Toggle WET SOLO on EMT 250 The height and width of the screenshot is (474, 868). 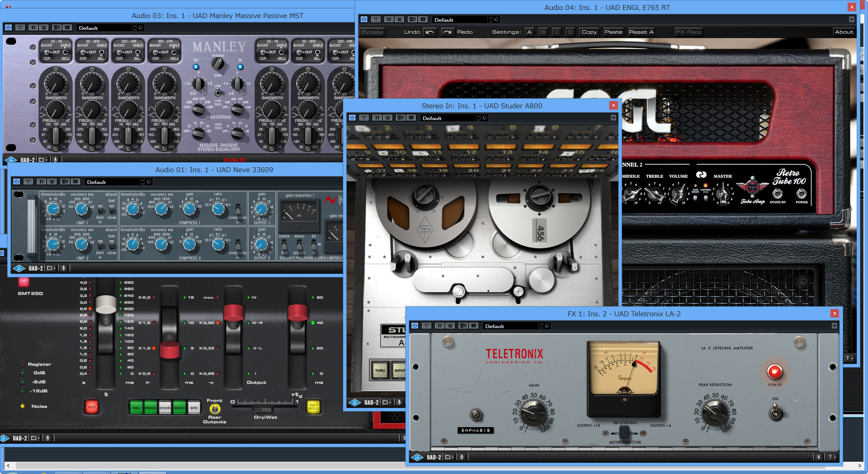coord(313,407)
